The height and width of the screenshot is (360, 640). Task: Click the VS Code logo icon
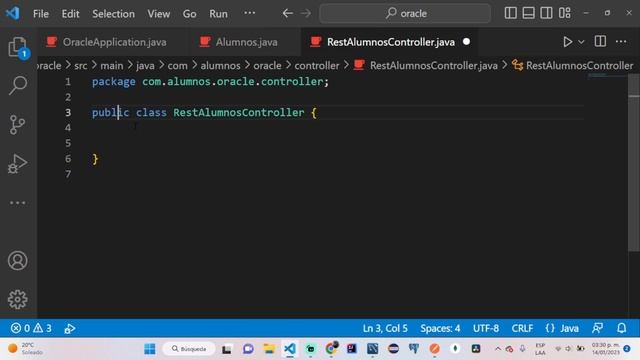(13, 13)
